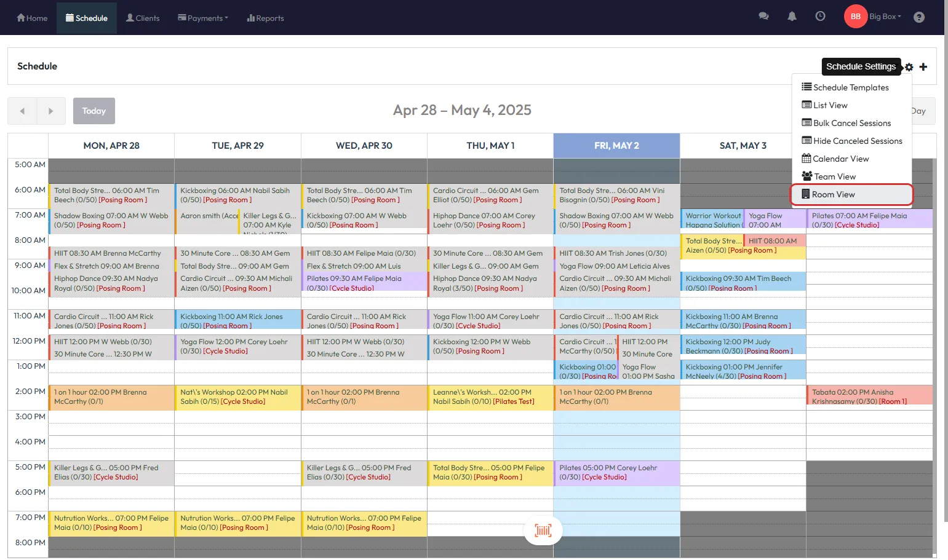Click the barcode scanner floating button
Viewport: 948px width, 560px height.
pyautogui.click(x=543, y=530)
